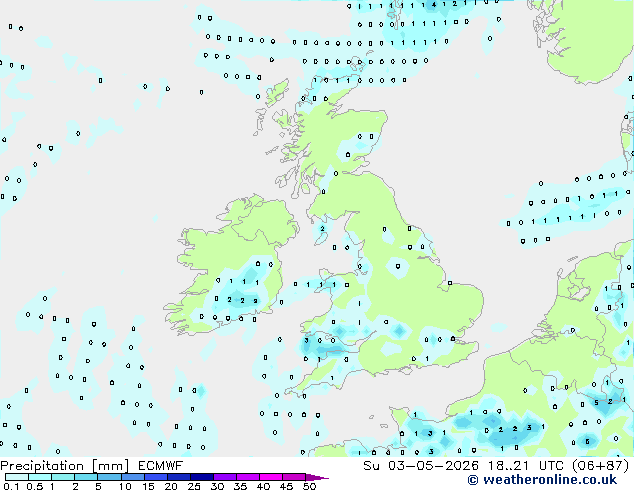This screenshot has height=490, width=634.
Task: Pick the 15–20 mm blue legend swatch
Action: click(156, 477)
